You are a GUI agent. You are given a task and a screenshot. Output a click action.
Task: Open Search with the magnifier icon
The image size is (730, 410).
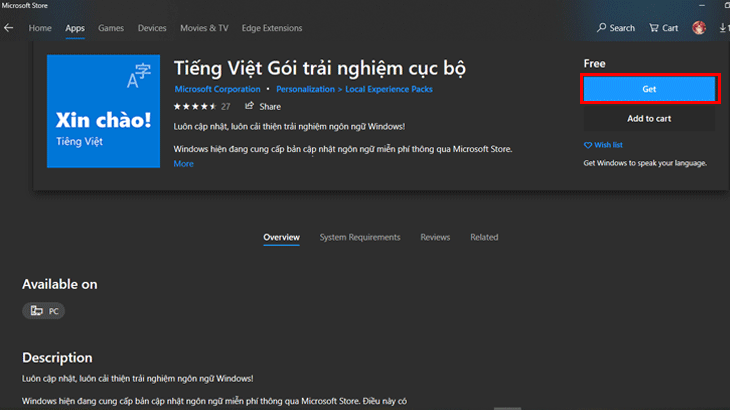coord(602,28)
